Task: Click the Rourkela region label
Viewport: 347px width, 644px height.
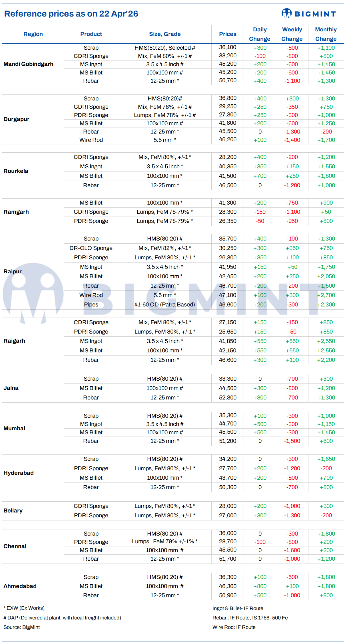Action: (x=16, y=171)
